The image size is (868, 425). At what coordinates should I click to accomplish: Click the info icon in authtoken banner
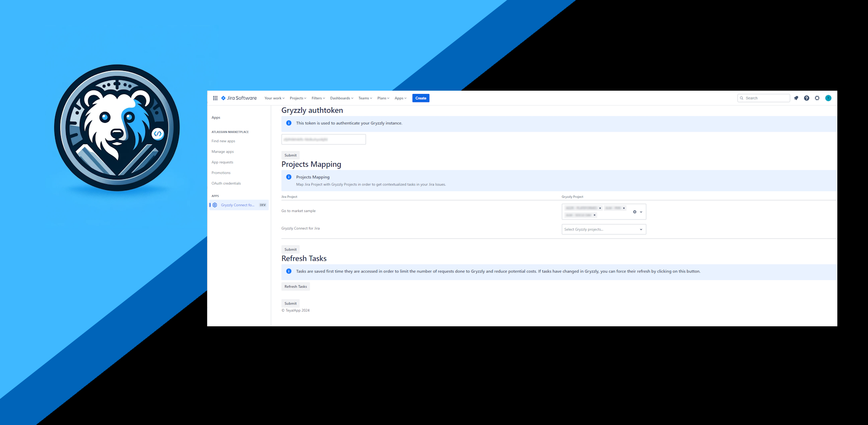pos(289,123)
